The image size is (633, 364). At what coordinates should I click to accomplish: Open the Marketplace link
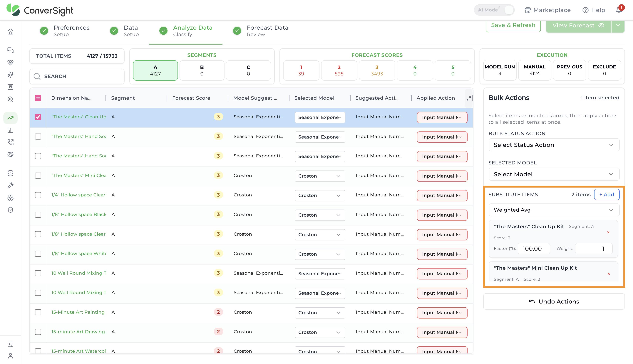(547, 10)
